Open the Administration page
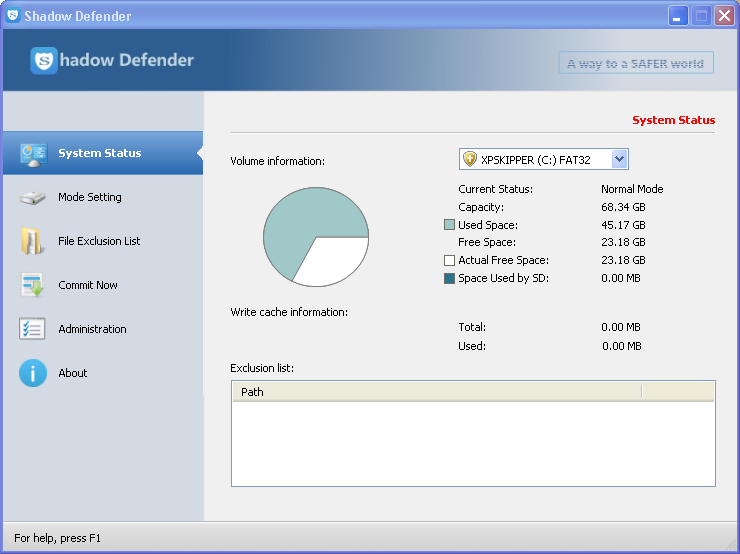 point(92,329)
